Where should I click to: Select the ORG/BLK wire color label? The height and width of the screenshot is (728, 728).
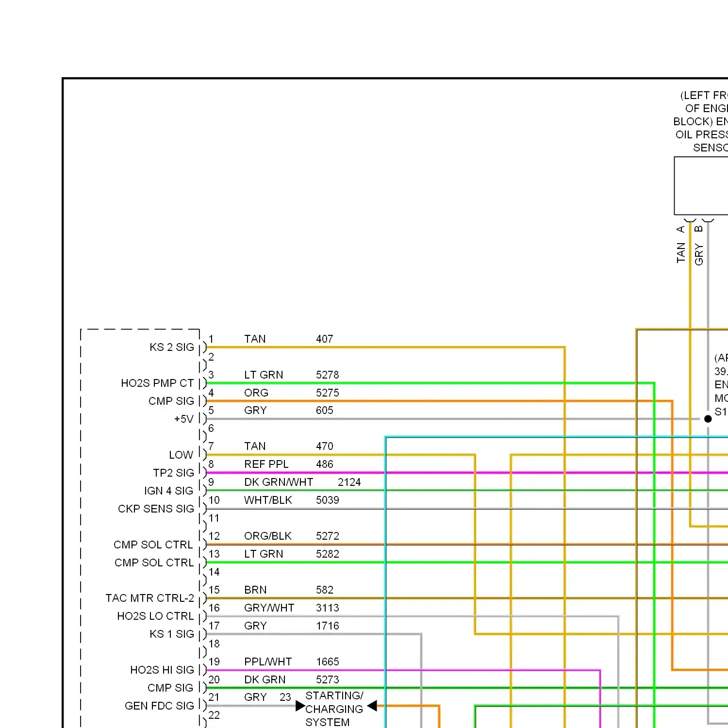(268, 536)
